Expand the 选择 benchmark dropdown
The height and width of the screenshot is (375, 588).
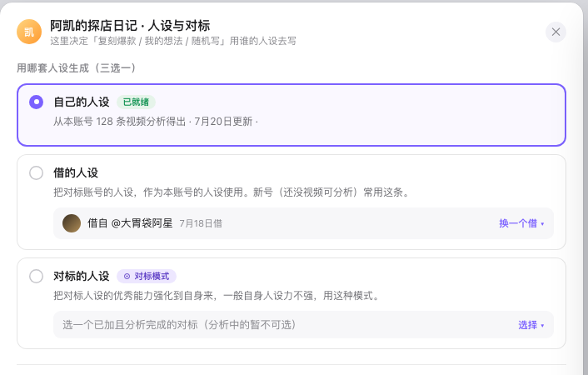point(531,325)
